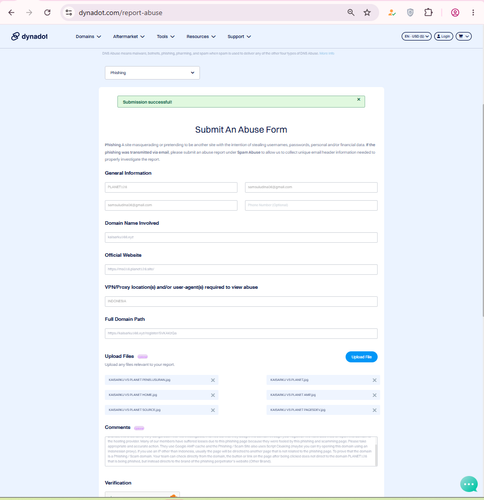Image resolution: width=484 pixels, height=500 pixels.
Task: Open the orange-green extension icon in toolbar
Action: tap(392, 13)
